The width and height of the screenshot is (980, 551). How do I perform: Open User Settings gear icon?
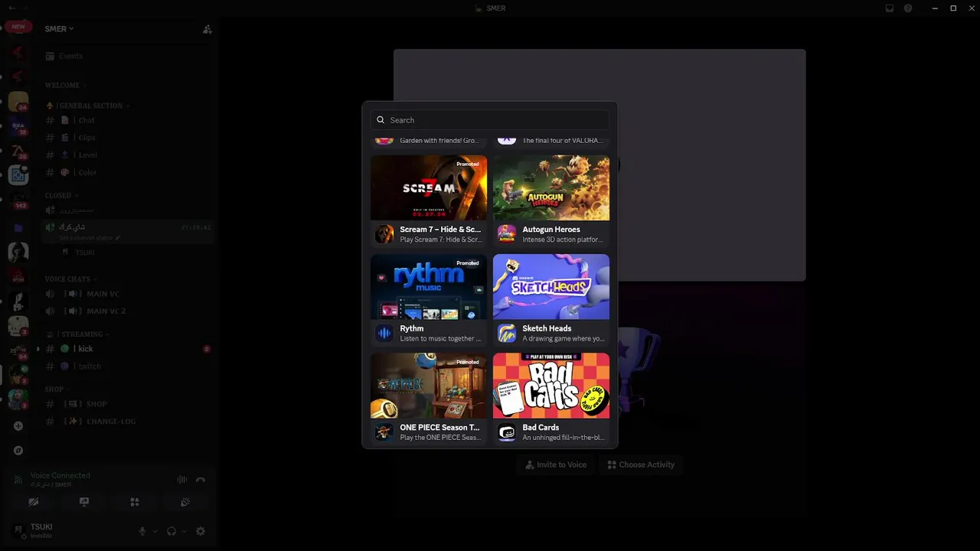point(201,531)
